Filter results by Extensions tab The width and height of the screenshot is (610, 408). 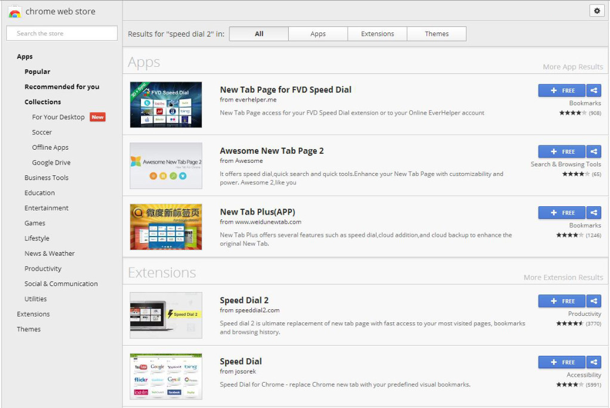pyautogui.click(x=377, y=34)
